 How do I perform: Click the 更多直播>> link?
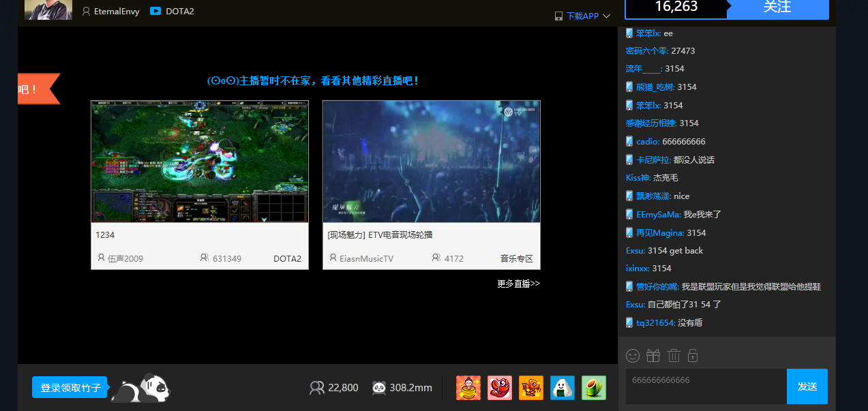pyautogui.click(x=518, y=284)
